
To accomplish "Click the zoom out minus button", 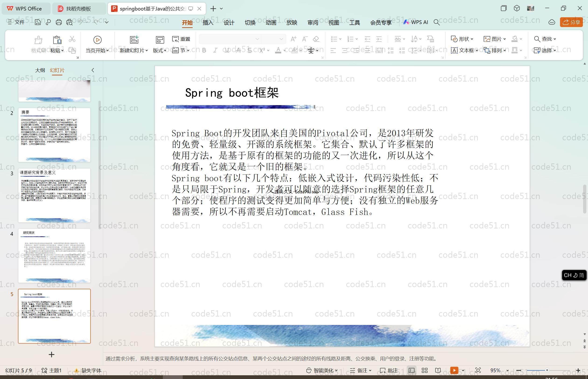I will [518, 370].
